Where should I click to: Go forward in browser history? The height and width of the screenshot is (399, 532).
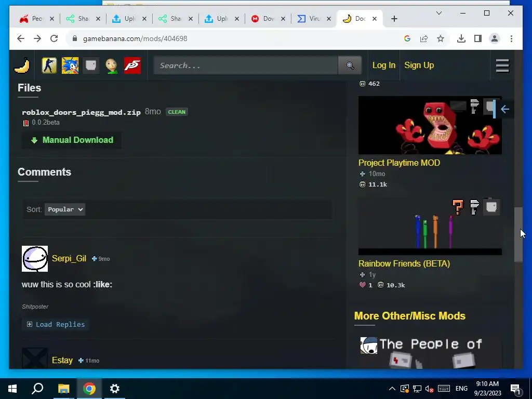coord(37,38)
